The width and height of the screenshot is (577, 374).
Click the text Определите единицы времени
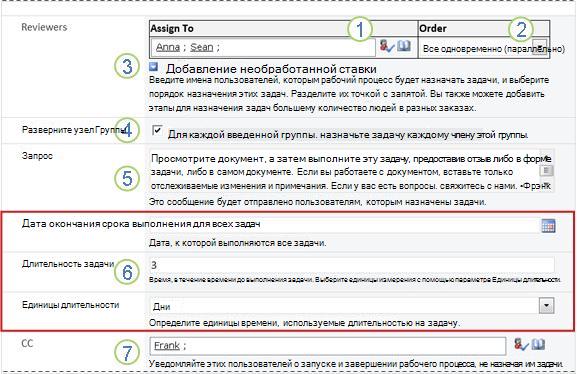click(x=304, y=323)
